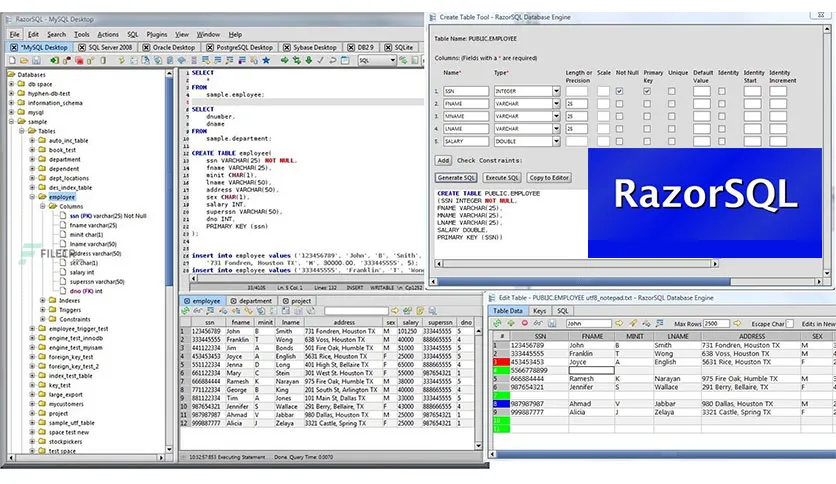Click the glasses icon in Edit Table toolbar
This screenshot has height=484, width=836.
[x=538, y=323]
